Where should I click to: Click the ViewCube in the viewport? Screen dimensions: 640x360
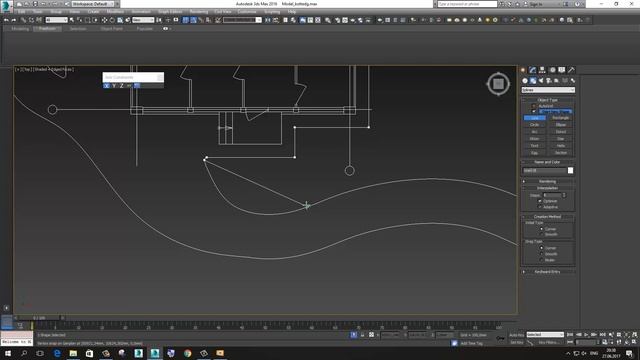(498, 84)
